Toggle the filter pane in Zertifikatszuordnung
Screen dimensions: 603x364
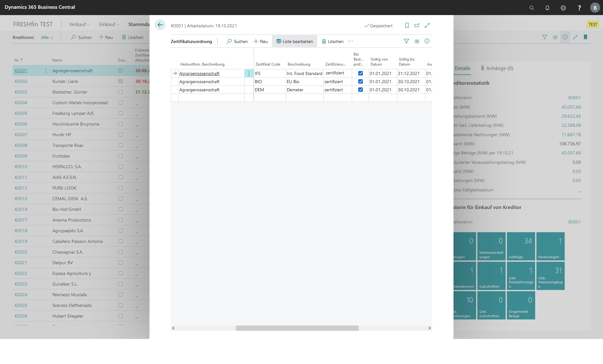406,41
